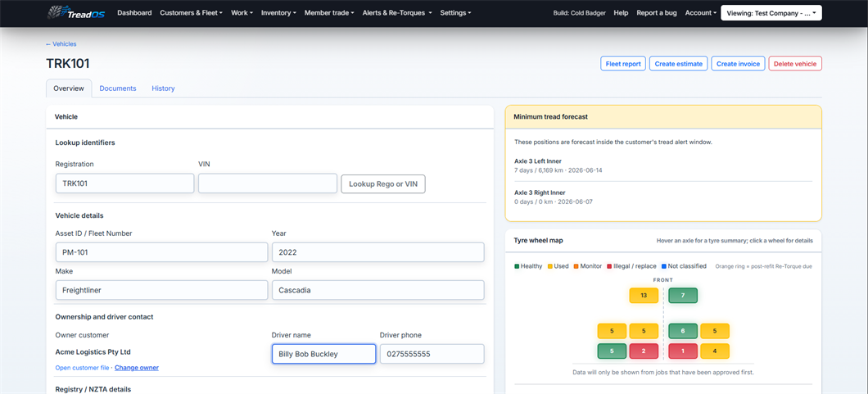Open the customer file link
The image size is (868, 394).
82,368
